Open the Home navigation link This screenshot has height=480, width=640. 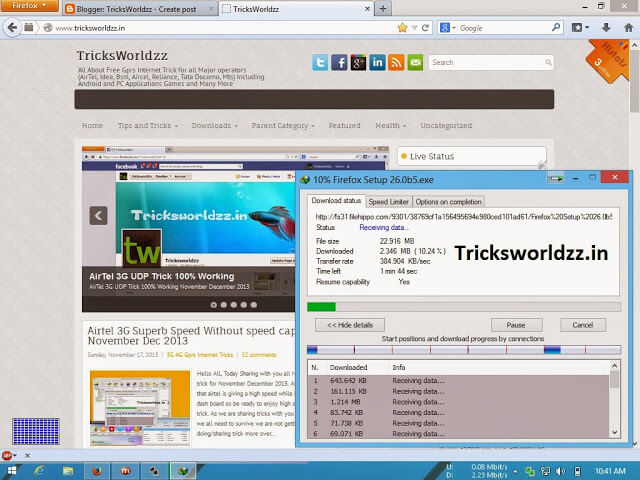[x=92, y=125]
